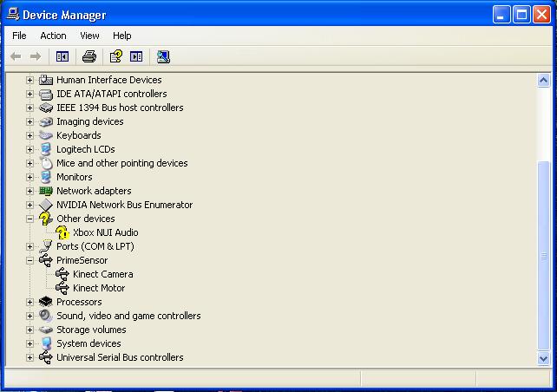Click the Xbox NUI Audio warning icon
The image size is (557, 392).
coord(62,232)
